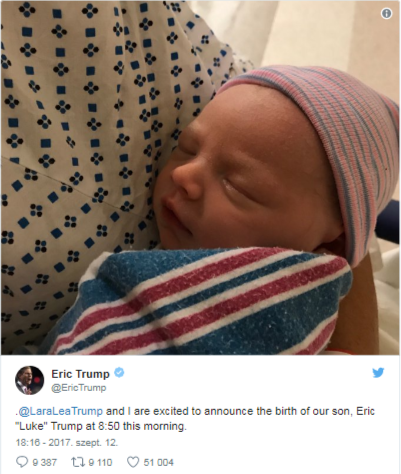Open the newborn baby photo
The width and height of the screenshot is (401, 474).
[200, 178]
